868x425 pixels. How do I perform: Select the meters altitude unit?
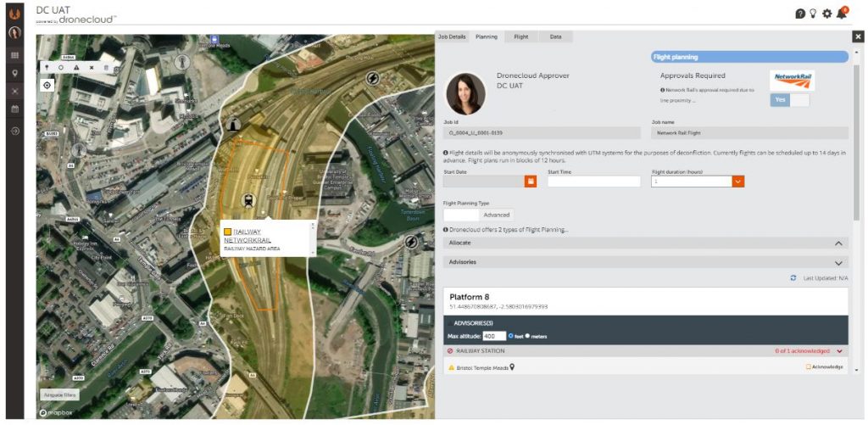tap(527, 336)
